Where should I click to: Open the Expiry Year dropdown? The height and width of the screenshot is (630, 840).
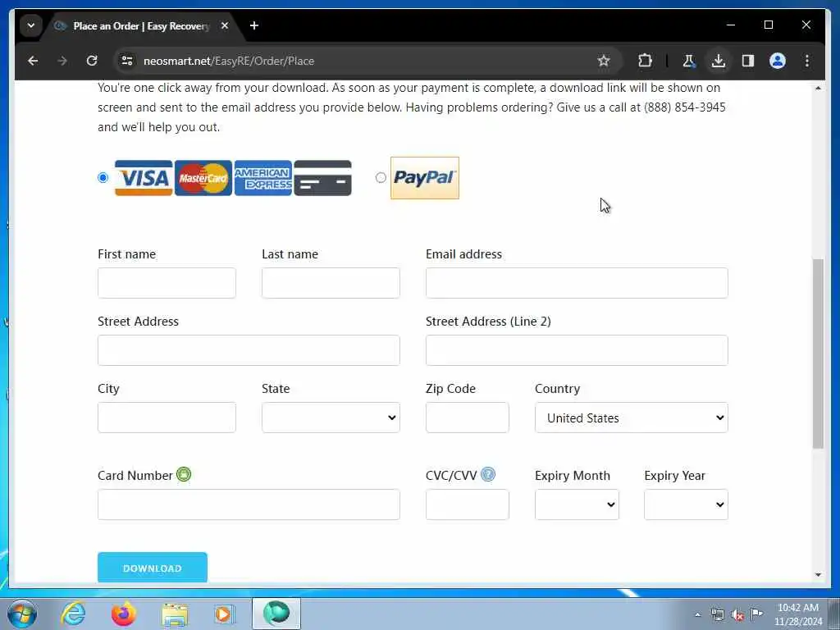686,504
